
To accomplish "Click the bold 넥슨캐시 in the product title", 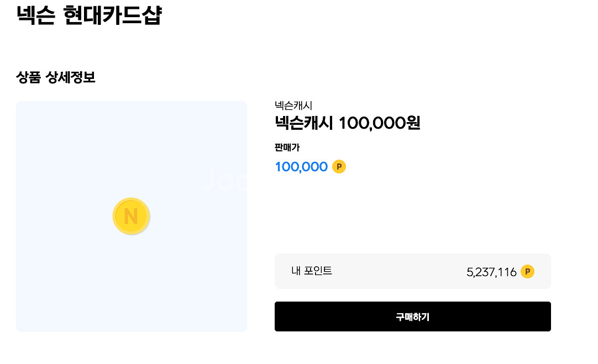I will click(304, 123).
